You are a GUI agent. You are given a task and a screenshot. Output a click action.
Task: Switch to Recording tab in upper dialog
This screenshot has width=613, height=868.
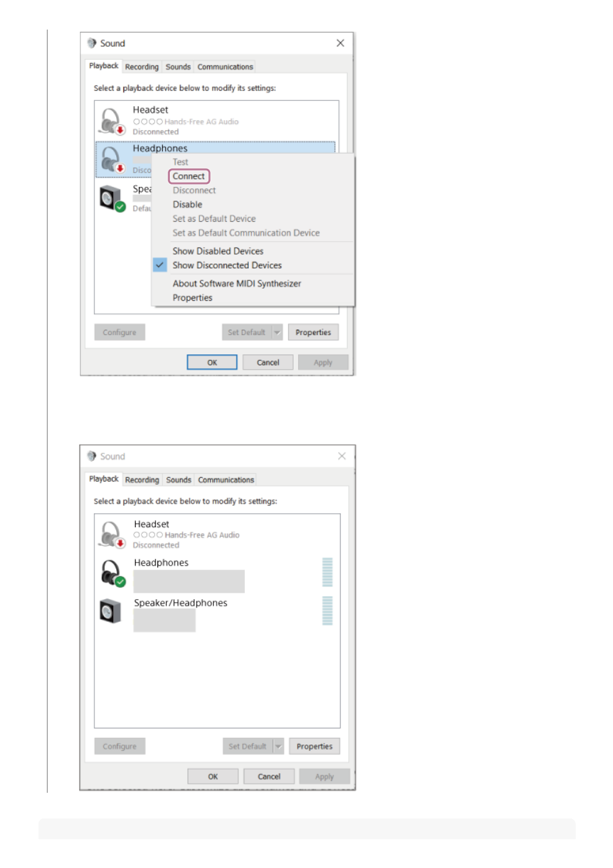[142, 67]
